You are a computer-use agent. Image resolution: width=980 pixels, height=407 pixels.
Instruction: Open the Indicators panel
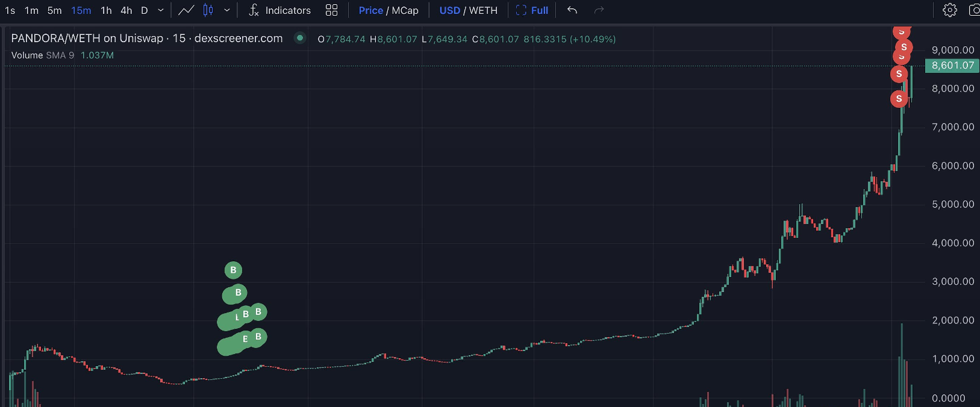point(280,10)
